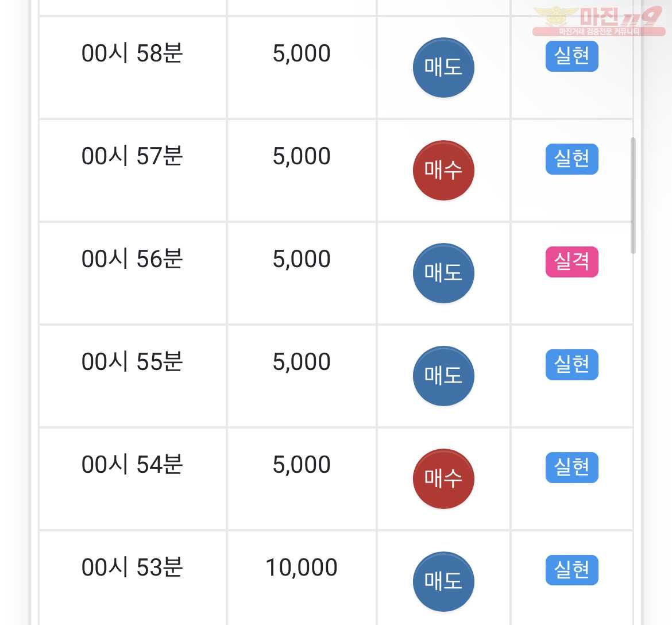This screenshot has height=625, width=672.
Task: Click the 실현 badge in 00시 58분 row
Action: point(571,56)
